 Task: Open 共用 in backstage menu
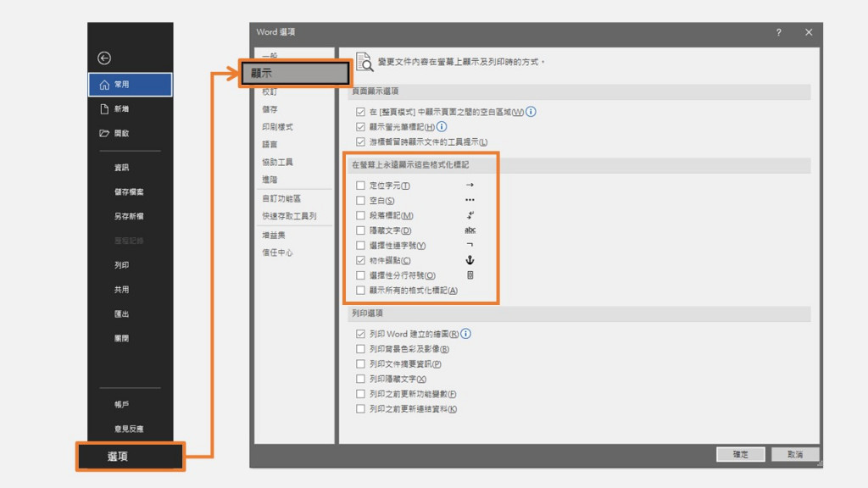click(x=122, y=290)
